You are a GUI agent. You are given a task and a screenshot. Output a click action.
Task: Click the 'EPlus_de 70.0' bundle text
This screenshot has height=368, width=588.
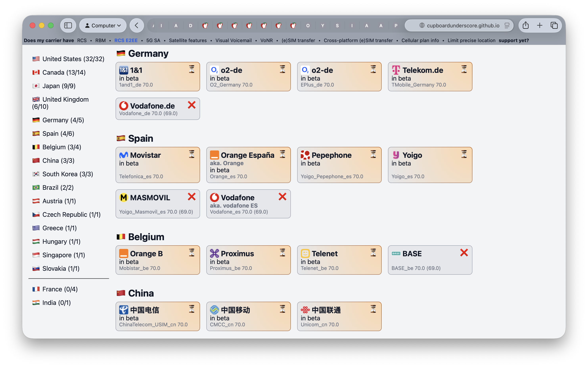(317, 85)
